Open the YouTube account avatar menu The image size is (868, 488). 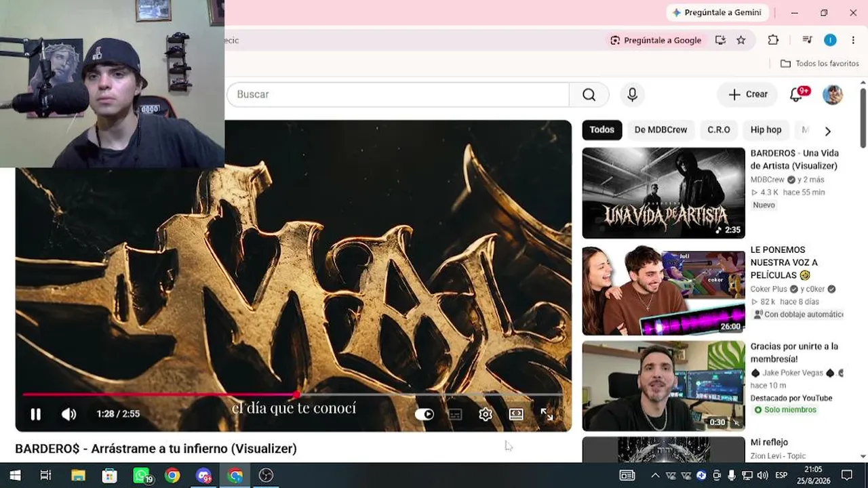point(833,94)
